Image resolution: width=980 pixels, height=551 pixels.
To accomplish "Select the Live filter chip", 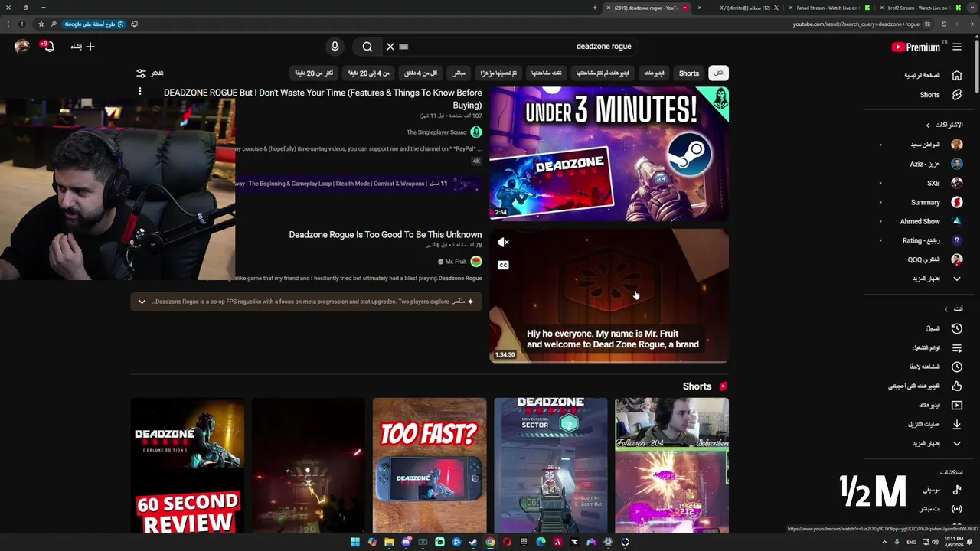I will pyautogui.click(x=459, y=73).
